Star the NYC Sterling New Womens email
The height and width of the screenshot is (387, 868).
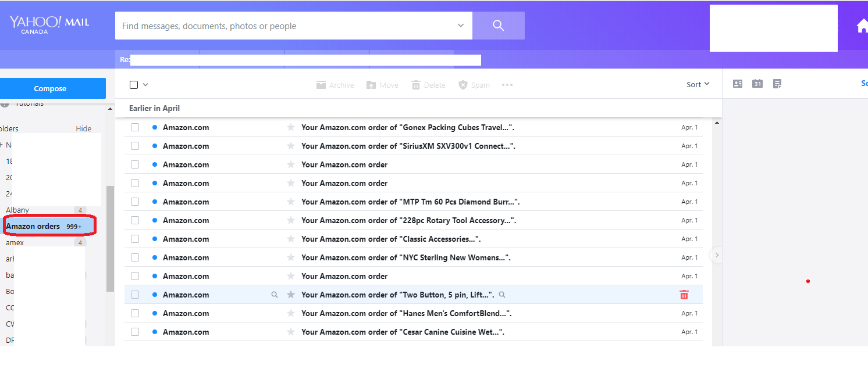(291, 257)
